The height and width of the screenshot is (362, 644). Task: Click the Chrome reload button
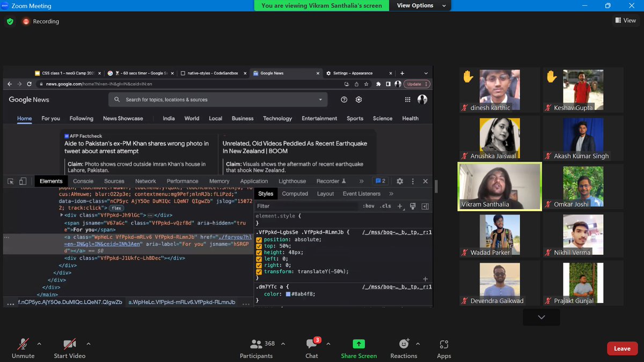(x=30, y=84)
